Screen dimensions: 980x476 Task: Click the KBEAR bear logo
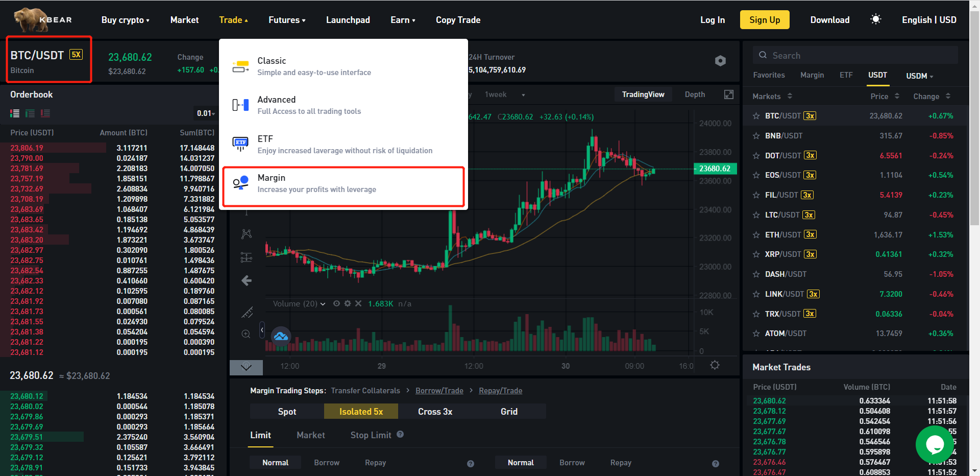pyautogui.click(x=43, y=20)
